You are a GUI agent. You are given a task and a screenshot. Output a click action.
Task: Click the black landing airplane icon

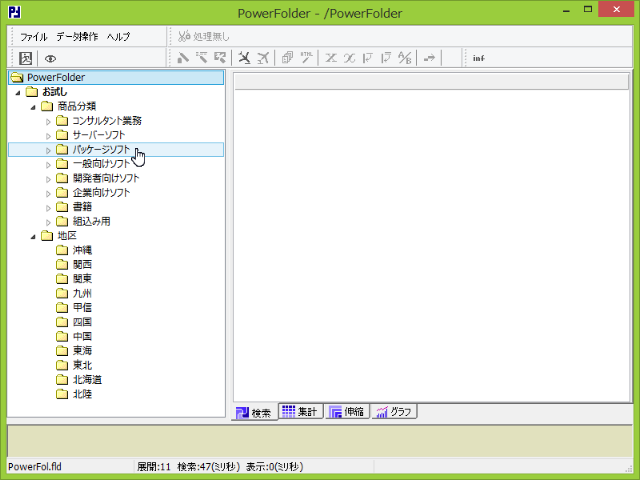click(x=244, y=58)
